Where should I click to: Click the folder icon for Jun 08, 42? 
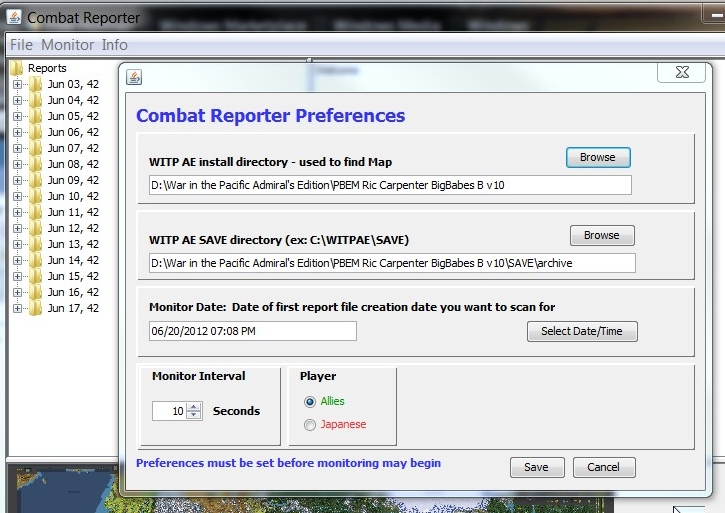36,164
